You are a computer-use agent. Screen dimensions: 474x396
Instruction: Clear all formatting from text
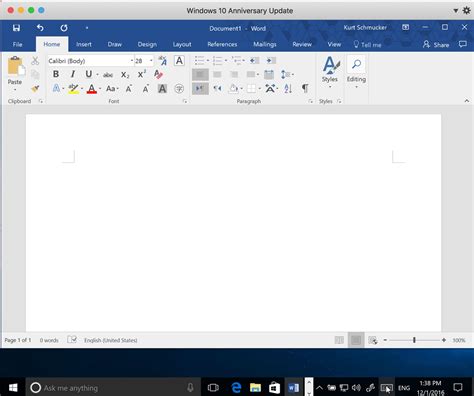click(158, 74)
